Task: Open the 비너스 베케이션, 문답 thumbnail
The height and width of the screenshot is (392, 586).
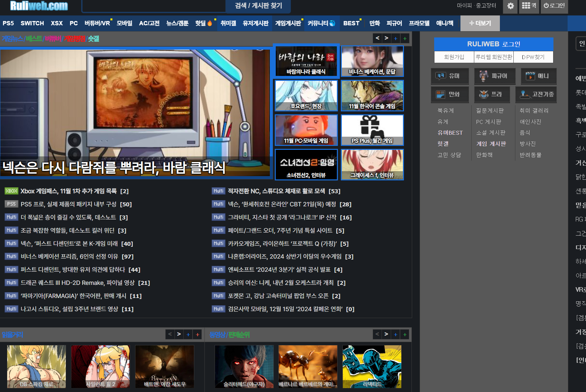Action: tap(372, 61)
